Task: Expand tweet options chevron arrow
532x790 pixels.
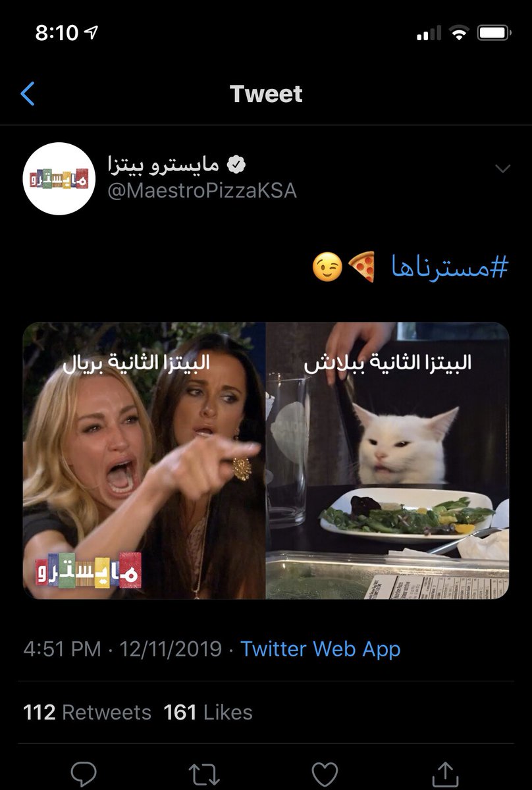Action: click(x=502, y=169)
